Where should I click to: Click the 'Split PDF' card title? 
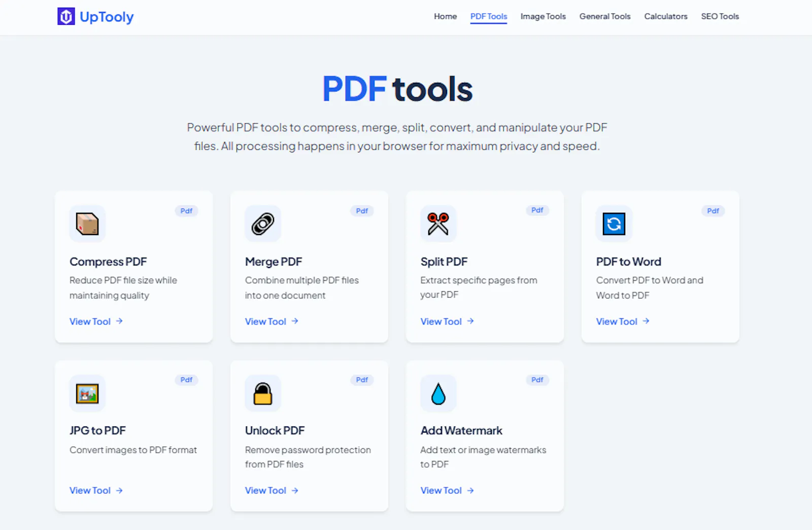(444, 261)
